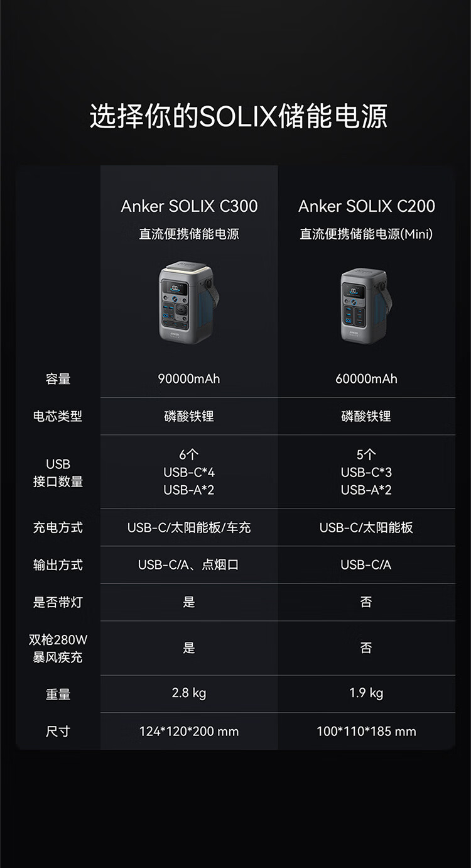Select the Anker SOLIX C200 column title
The width and height of the screenshot is (471, 868).
tap(367, 206)
